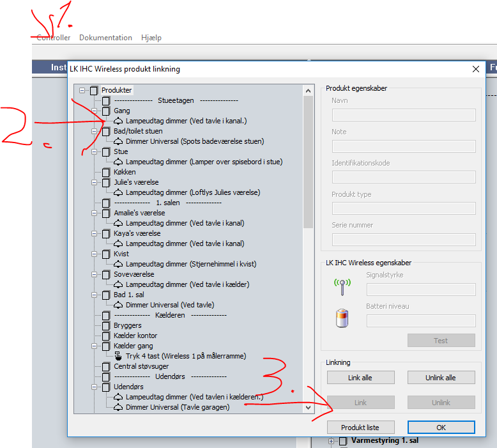The image size is (497, 448).
Task: Click the product tree's vertical scrollbar down arrow
Action: (309, 407)
